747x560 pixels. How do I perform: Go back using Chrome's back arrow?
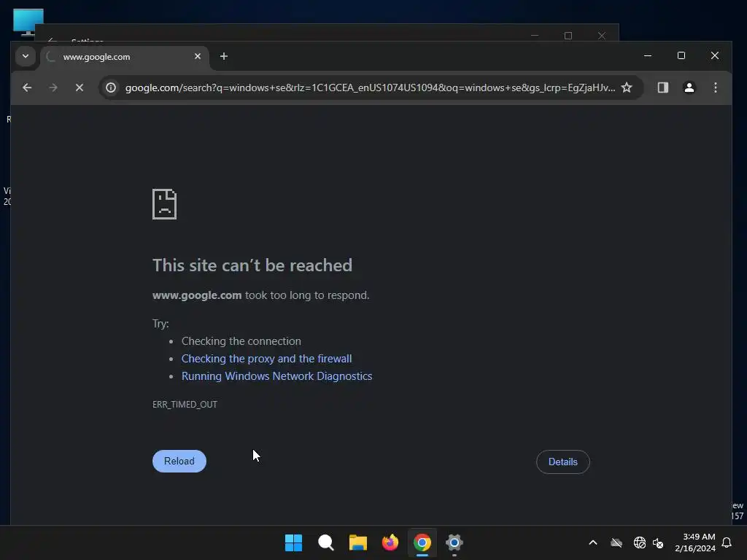[x=27, y=87]
